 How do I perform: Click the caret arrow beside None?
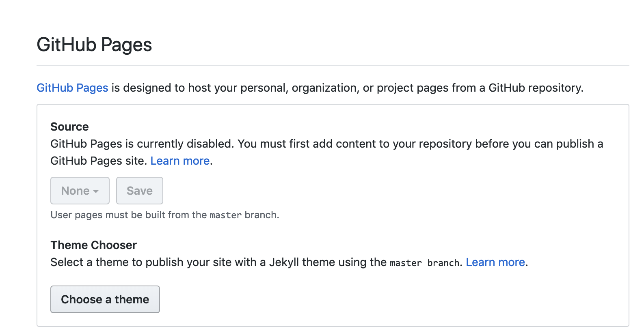click(96, 191)
